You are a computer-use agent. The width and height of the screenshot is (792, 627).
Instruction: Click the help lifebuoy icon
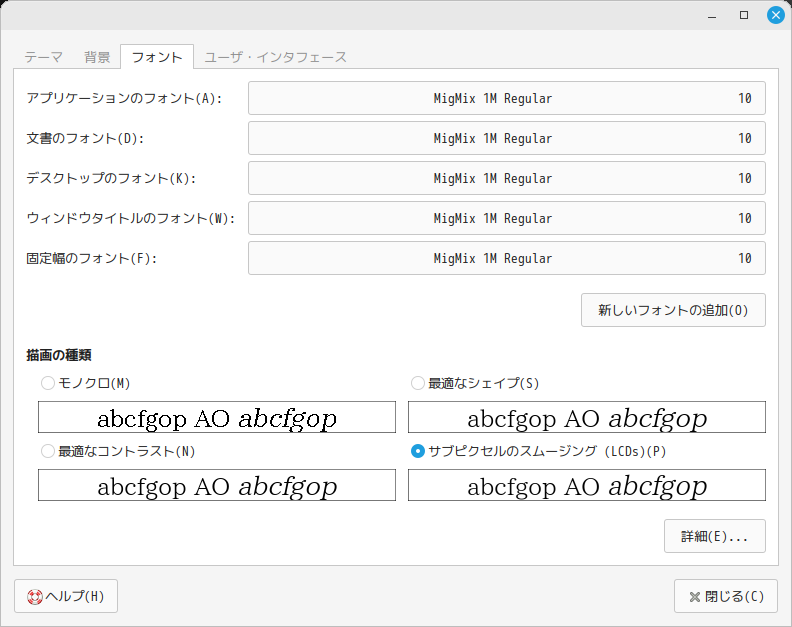pos(34,596)
